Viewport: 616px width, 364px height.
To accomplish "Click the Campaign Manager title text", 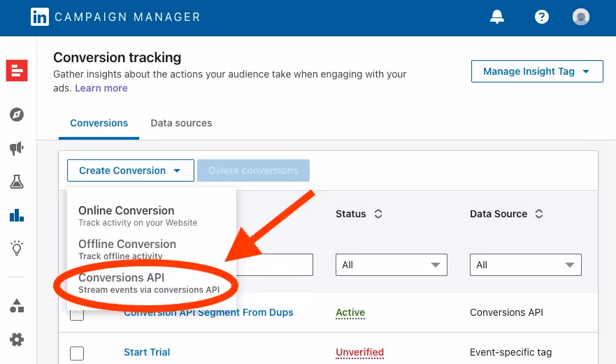I will point(128,17).
